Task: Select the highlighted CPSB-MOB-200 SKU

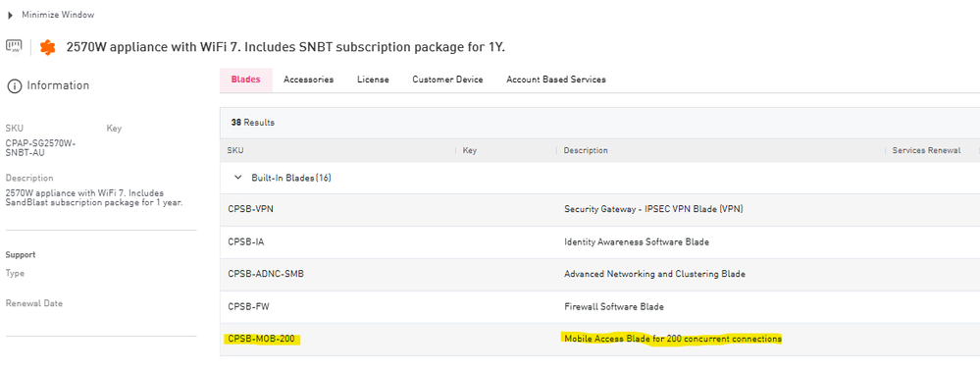Action: [261, 340]
